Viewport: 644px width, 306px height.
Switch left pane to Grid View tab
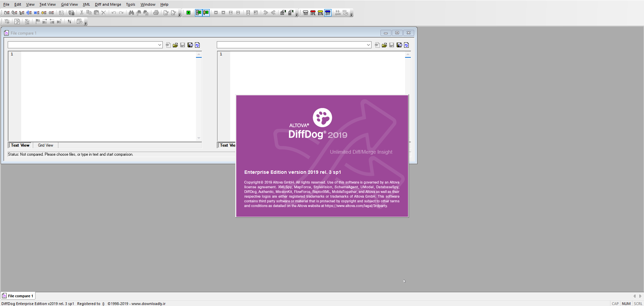pos(45,145)
